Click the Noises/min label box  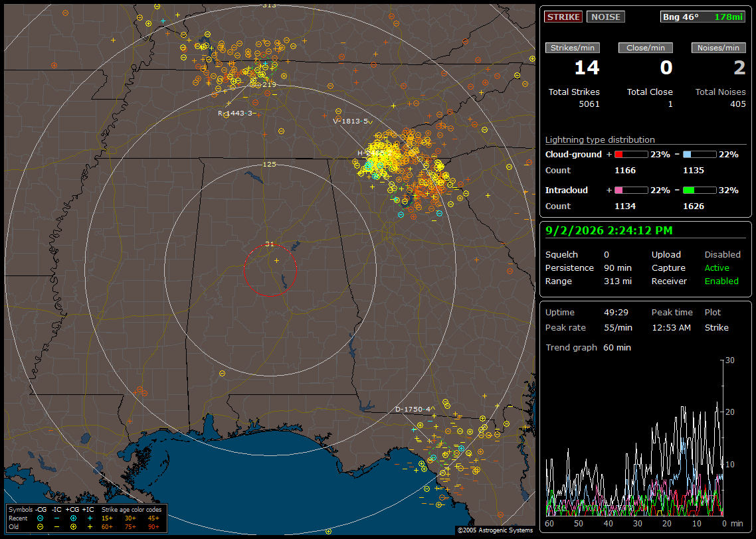coord(718,48)
